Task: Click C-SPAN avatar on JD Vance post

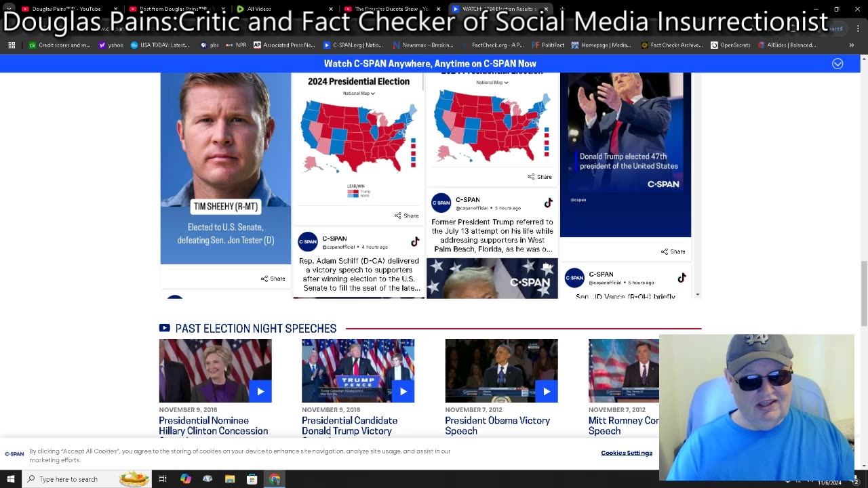Action: [x=574, y=277]
